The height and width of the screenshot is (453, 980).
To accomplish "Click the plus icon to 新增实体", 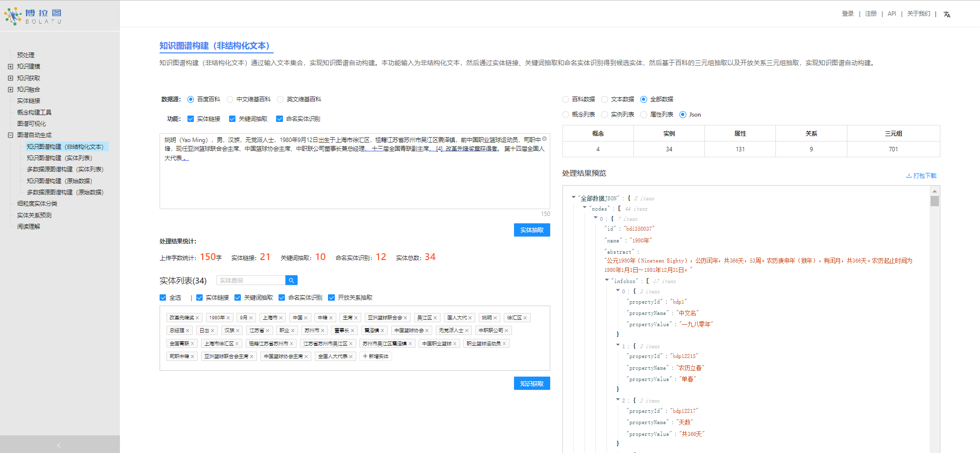I will tap(364, 356).
